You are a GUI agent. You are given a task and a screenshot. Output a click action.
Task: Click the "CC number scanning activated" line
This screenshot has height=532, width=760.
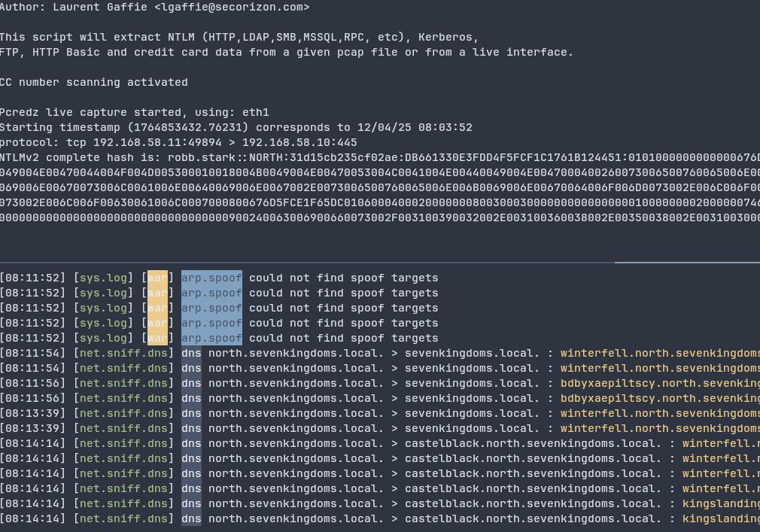pos(93,82)
